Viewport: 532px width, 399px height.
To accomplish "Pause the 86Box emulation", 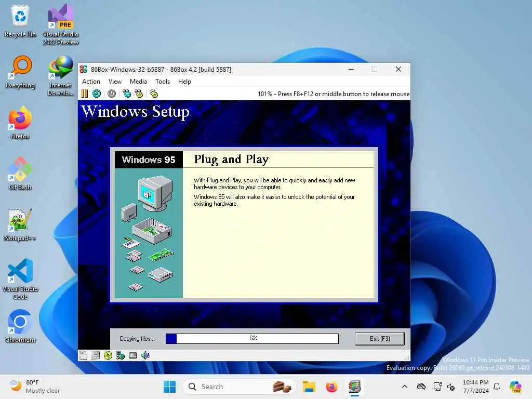I will coord(85,94).
